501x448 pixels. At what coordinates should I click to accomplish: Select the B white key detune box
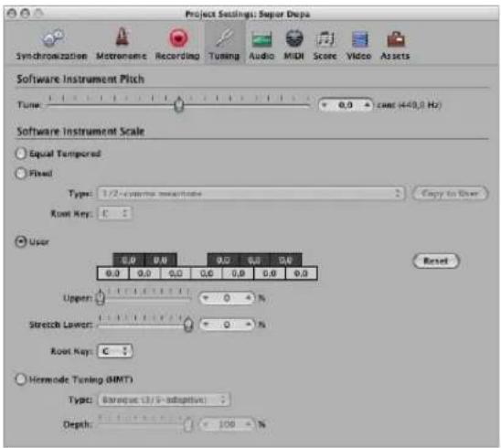[301, 273]
